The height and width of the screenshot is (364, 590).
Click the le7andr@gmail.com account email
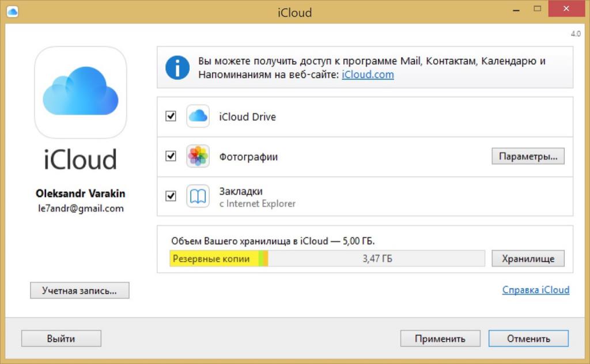(81, 208)
